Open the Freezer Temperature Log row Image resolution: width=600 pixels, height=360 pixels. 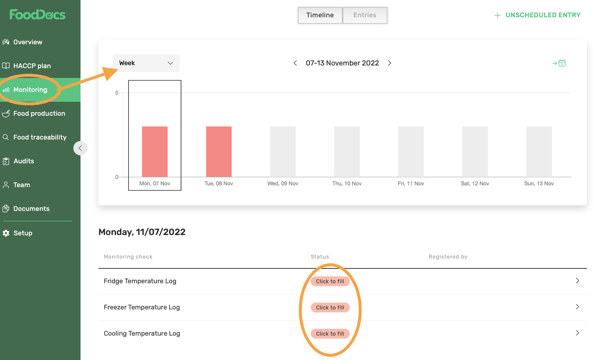pos(342,307)
